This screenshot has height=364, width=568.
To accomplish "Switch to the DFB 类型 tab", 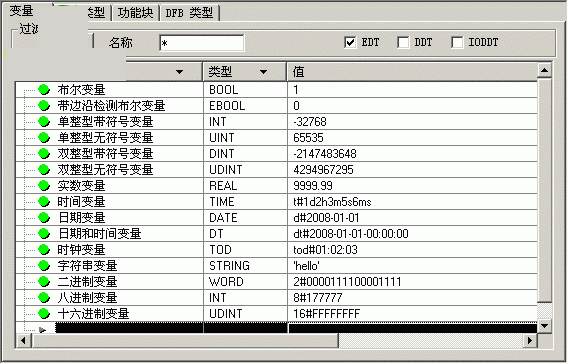I will pos(189,13).
